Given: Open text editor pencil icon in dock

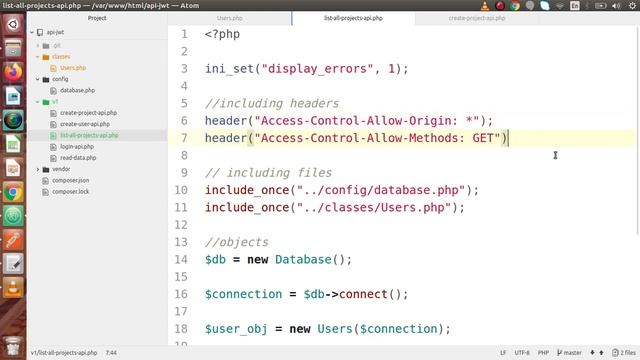Looking at the screenshot, I should point(13,264).
